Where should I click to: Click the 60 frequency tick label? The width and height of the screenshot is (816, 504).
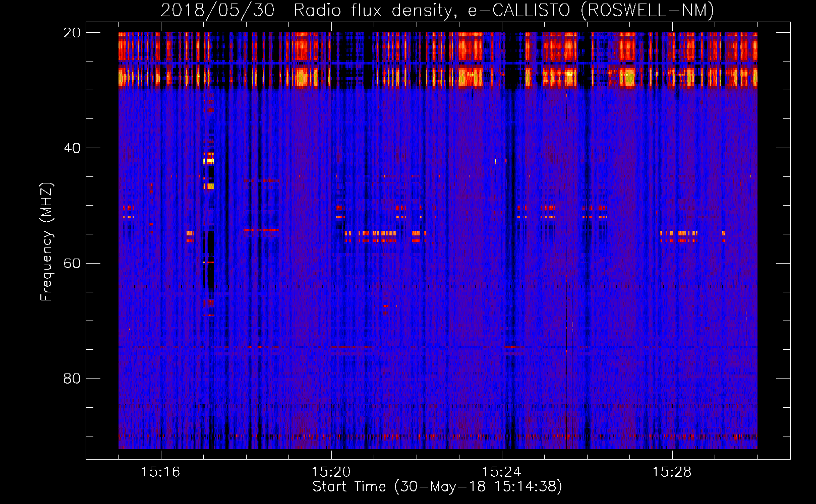pyautogui.click(x=72, y=263)
